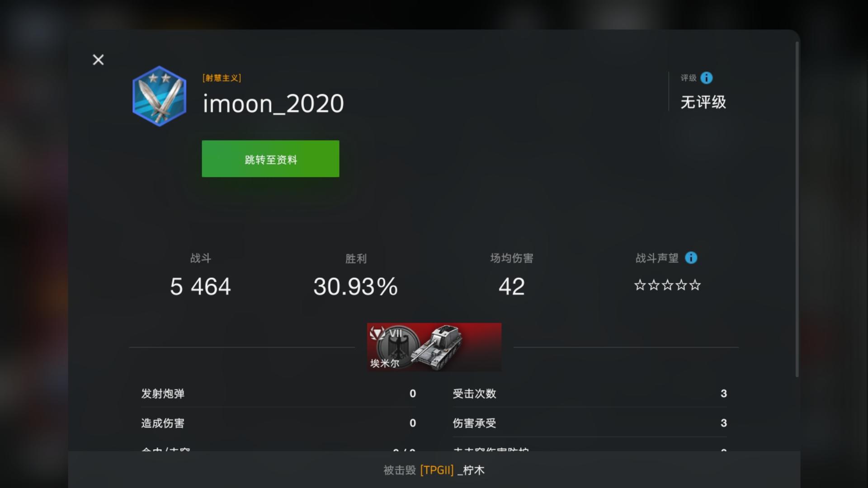Click the 胜利 30.93% win rate stat
Viewport: 868px width, 488px height.
(356, 275)
